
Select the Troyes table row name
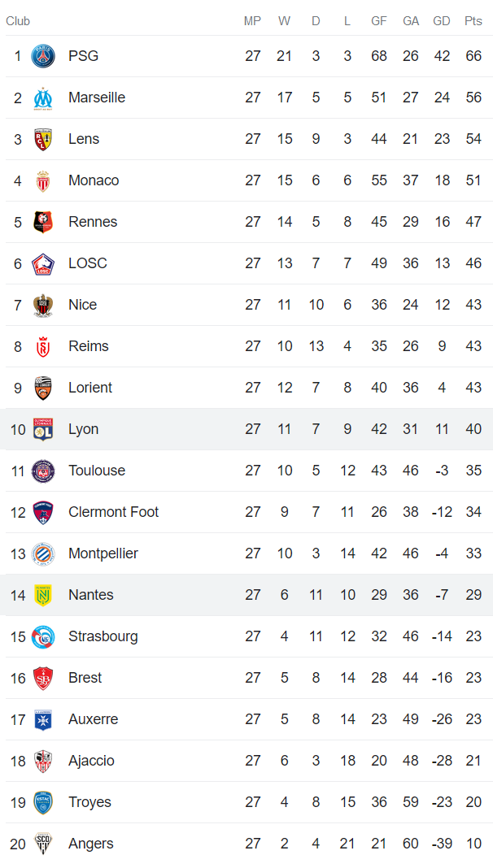89,802
